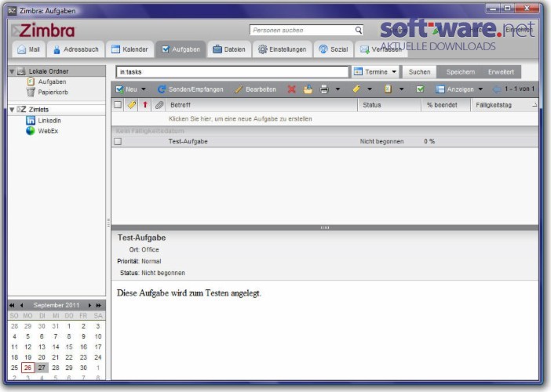Click the tag column header icon

tap(132, 105)
